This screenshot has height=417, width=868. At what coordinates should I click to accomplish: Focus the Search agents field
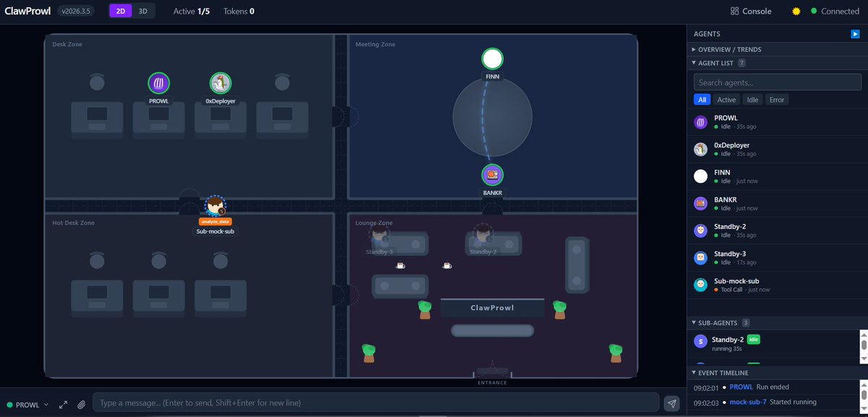coord(777,82)
